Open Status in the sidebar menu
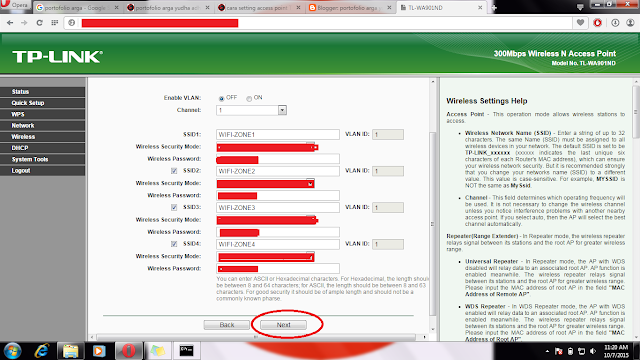 click(42, 91)
